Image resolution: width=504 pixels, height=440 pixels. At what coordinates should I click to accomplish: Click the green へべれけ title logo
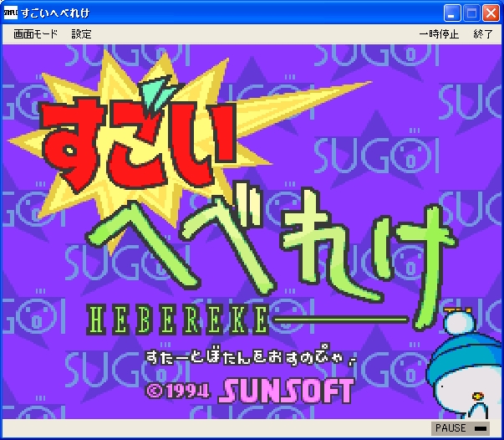coord(272,258)
